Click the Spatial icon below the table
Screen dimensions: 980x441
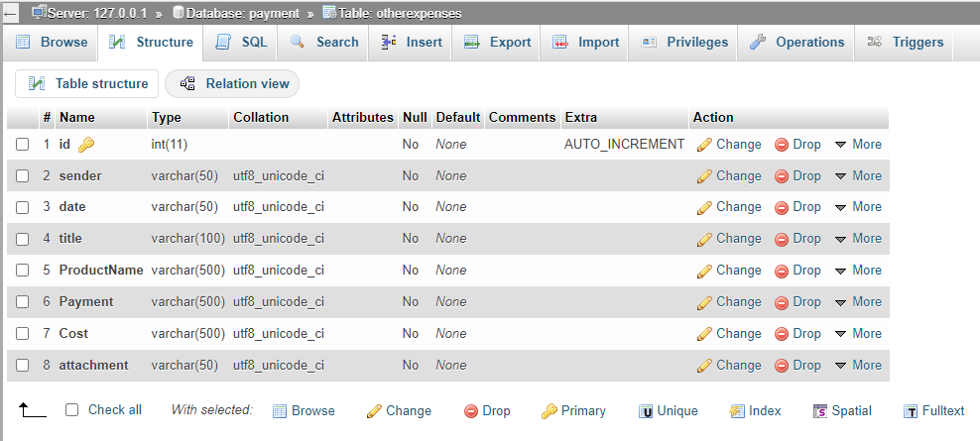(x=820, y=411)
